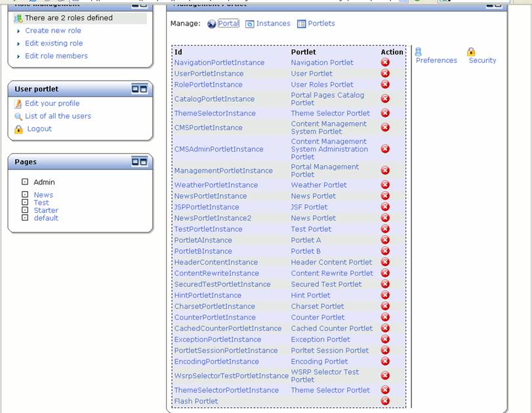532x413 pixels.
Task: Open the ThemeSelectorPortletInstance id link
Action: (x=226, y=390)
